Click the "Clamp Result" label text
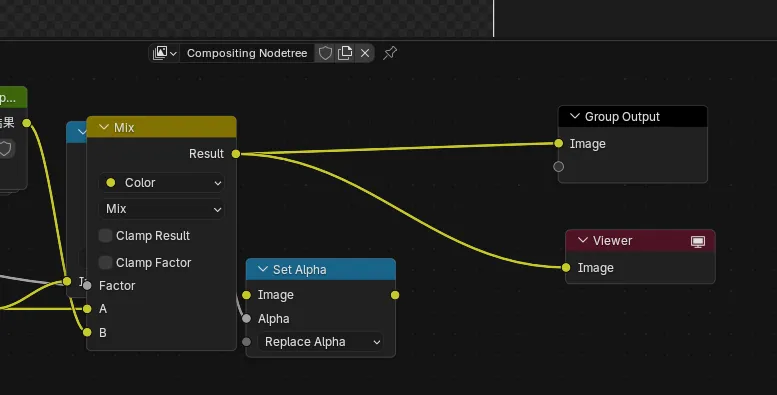The image size is (777, 395). tap(153, 236)
